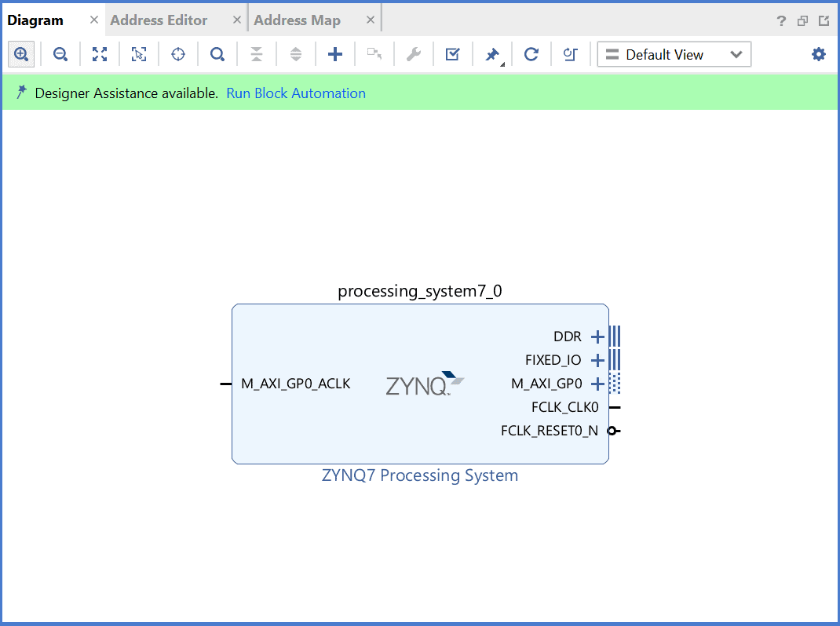The image size is (840, 626).
Task: Select the ZYNQ7 Processing System block
Action: pos(420,424)
